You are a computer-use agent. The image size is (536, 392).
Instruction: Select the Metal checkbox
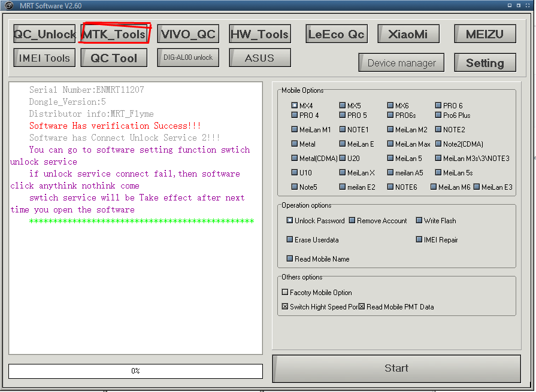coord(294,144)
